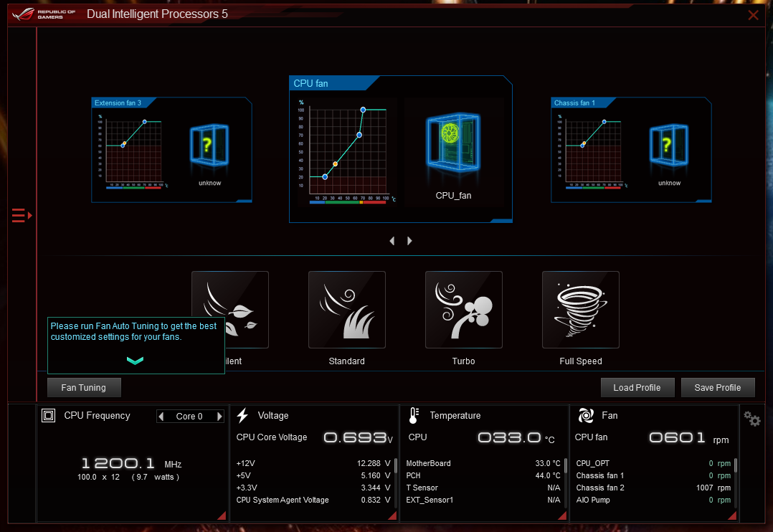Image resolution: width=773 pixels, height=532 pixels.
Task: Click the Fan panel spinning fan icon
Action: tap(586, 416)
